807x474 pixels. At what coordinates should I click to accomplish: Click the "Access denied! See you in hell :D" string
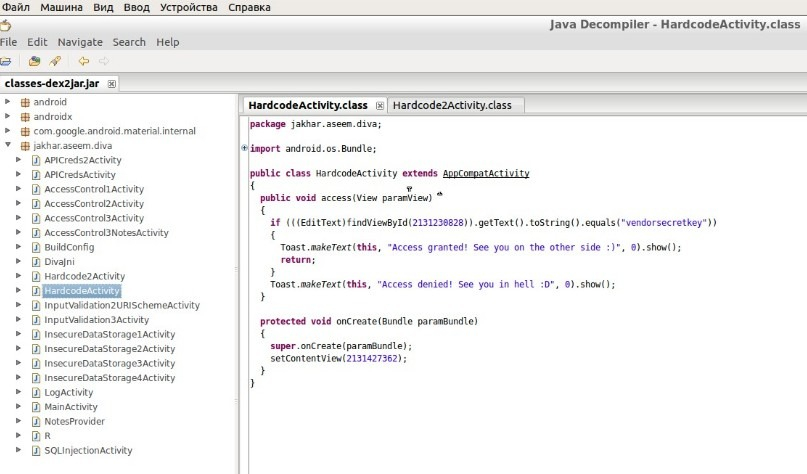(465, 285)
